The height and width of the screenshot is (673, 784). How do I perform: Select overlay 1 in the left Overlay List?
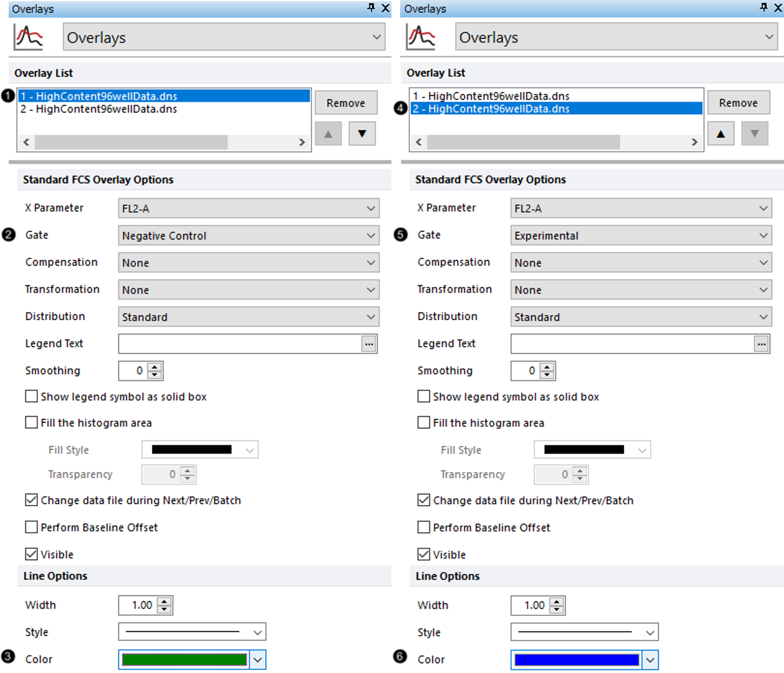[x=164, y=96]
